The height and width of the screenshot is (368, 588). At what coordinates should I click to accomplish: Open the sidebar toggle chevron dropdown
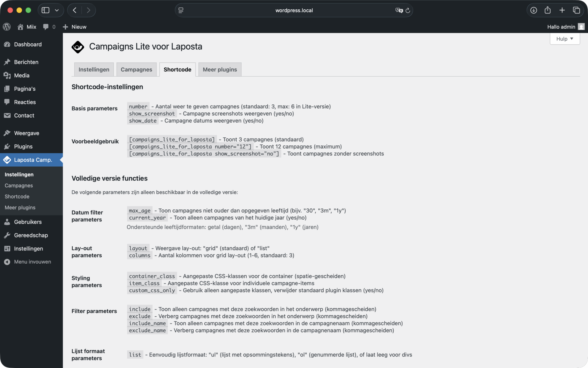57,10
